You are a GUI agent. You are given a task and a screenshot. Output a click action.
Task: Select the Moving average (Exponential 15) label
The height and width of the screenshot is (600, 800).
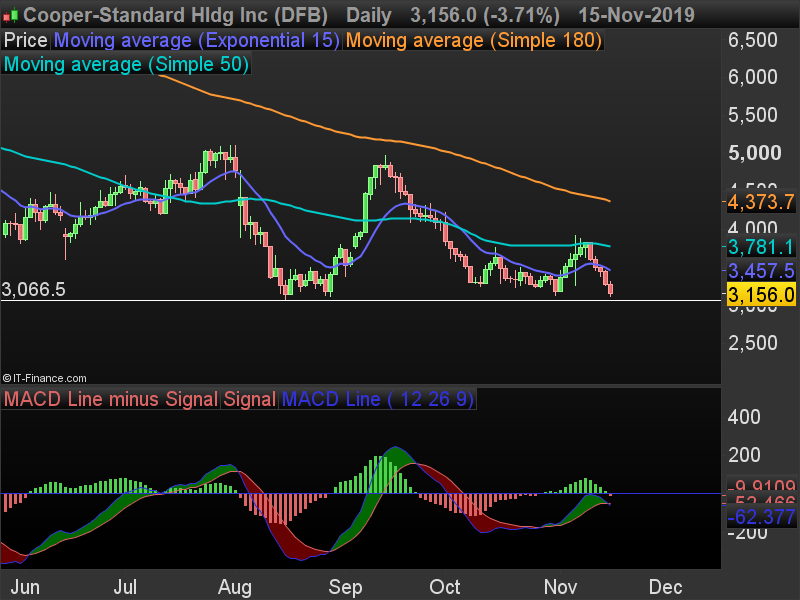click(196, 40)
